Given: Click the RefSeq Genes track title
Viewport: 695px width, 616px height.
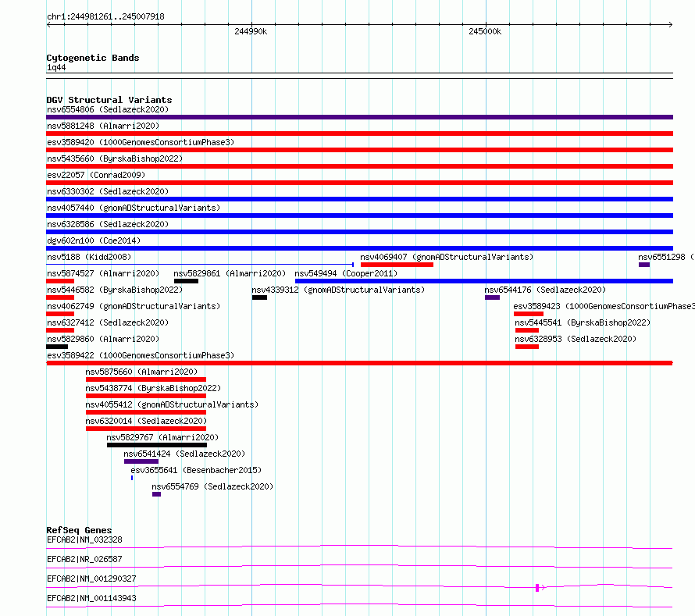Looking at the screenshot, I should (x=80, y=530).
